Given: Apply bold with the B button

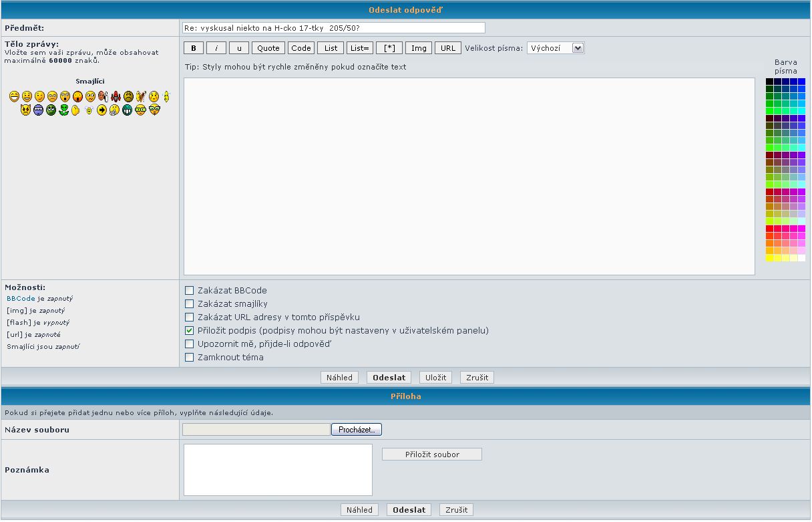Looking at the screenshot, I should click(x=194, y=48).
